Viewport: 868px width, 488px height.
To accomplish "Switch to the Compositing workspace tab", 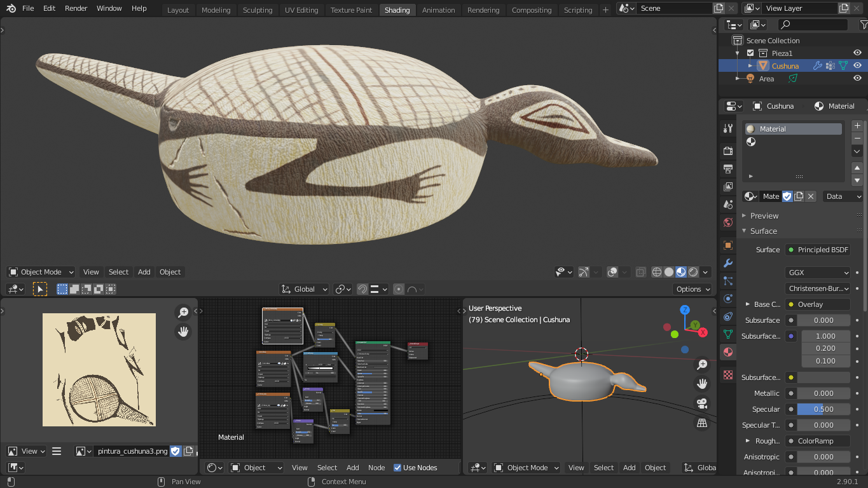I will coord(532,10).
